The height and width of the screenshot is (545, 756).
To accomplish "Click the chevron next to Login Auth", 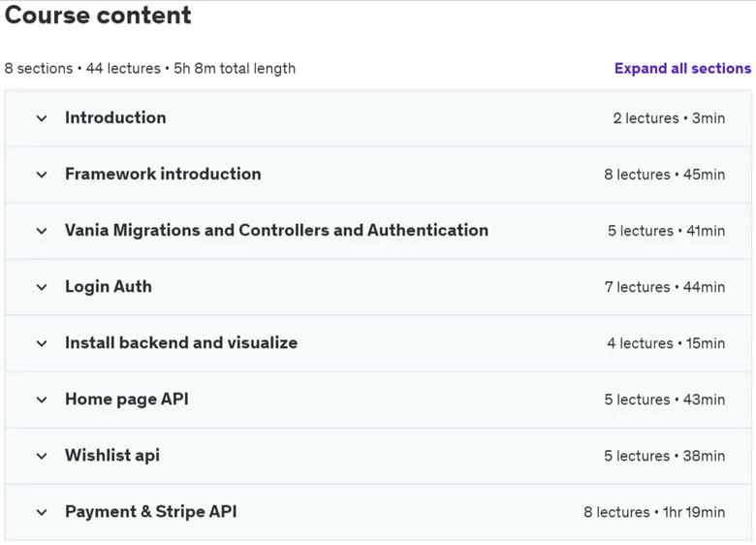I will (x=42, y=287).
